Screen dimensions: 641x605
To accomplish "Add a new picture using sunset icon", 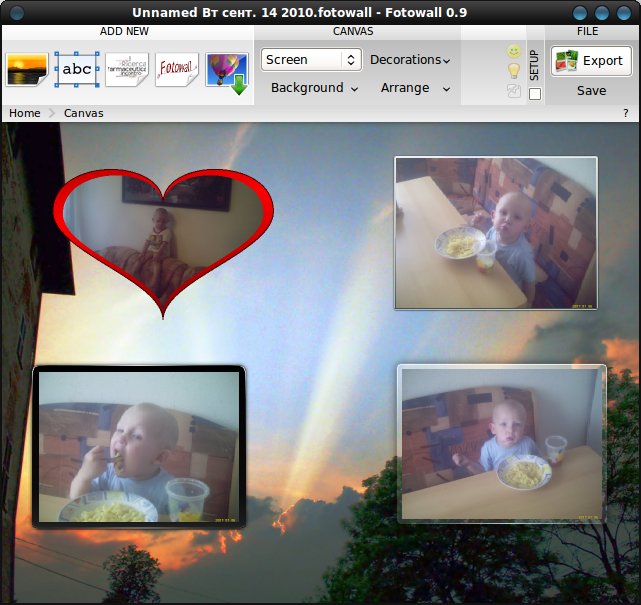I will [x=27, y=69].
